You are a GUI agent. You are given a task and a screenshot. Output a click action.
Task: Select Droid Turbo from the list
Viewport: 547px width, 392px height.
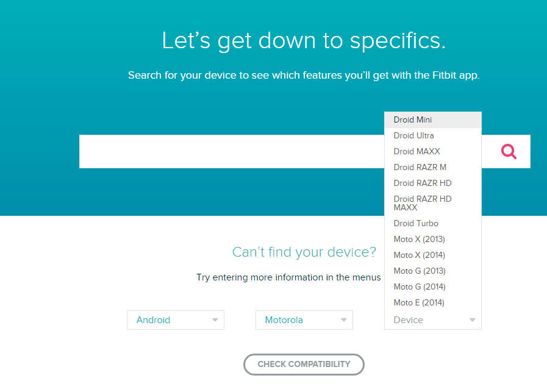tap(433, 223)
